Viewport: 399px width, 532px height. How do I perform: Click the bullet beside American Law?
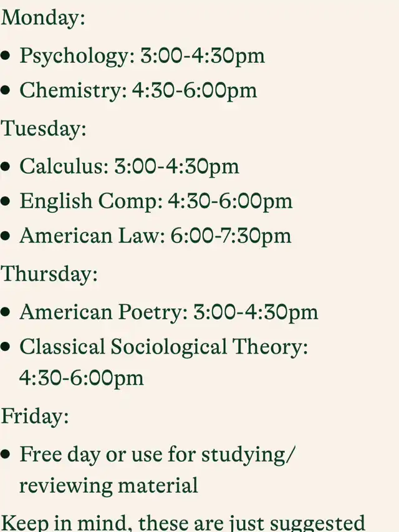pyautogui.click(x=6, y=236)
